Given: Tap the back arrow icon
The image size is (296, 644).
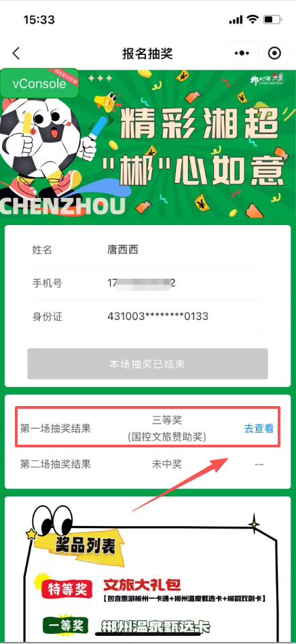Looking at the screenshot, I should (16, 54).
